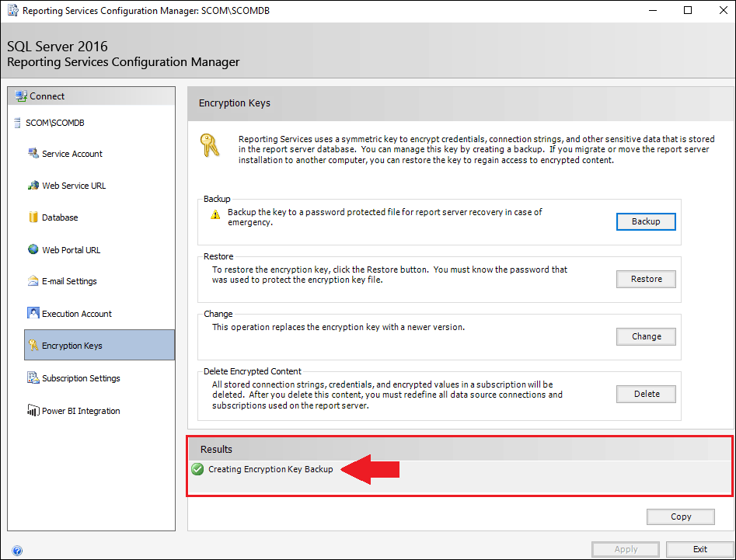Maximize the window
The height and width of the screenshot is (560, 736).
(x=688, y=10)
